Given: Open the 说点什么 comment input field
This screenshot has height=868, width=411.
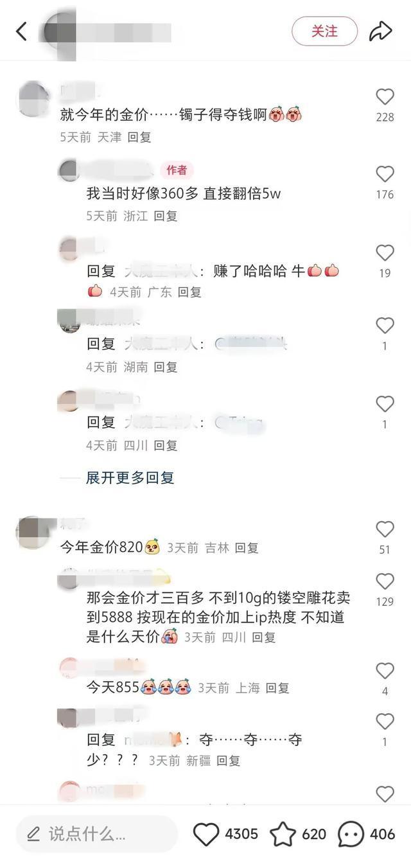Looking at the screenshot, I should pos(96,835).
